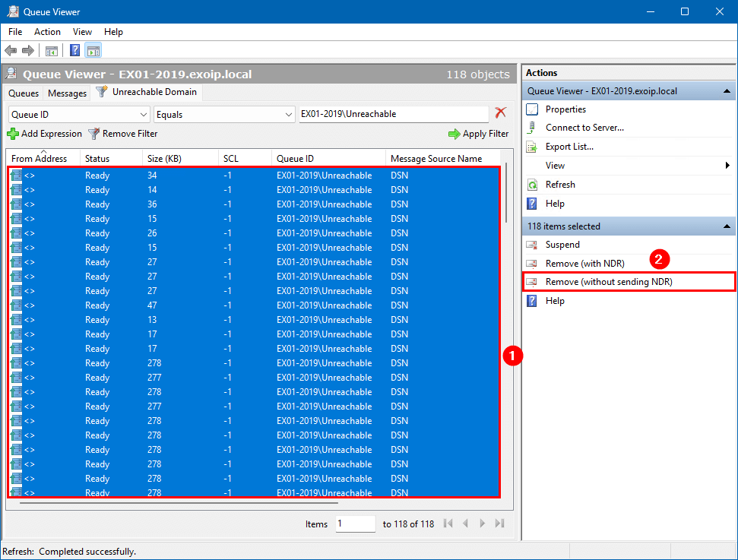Click the Remove Filter funnel icon
This screenshot has height=560, width=738.
[94, 134]
